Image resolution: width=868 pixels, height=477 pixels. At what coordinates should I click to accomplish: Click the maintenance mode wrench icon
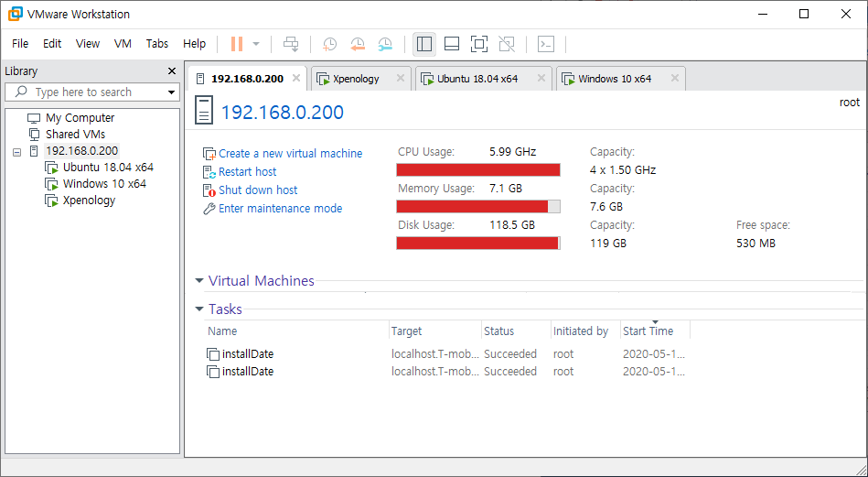point(209,209)
